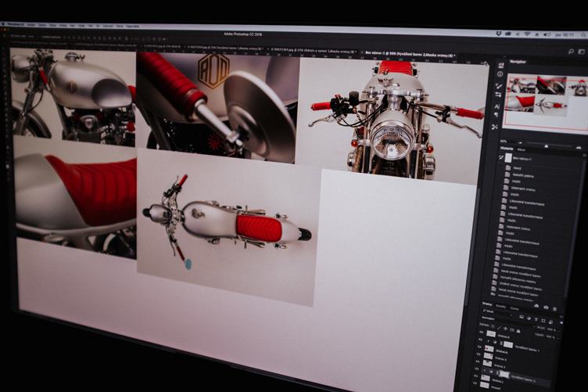Open the workspace switcher icon
This screenshot has height=392, width=588.
(x=582, y=52)
